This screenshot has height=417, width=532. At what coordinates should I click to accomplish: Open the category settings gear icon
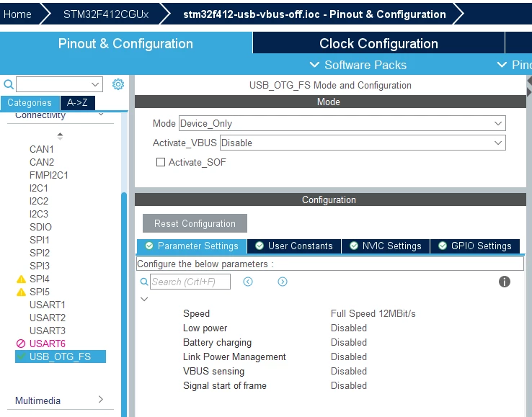[x=118, y=84]
